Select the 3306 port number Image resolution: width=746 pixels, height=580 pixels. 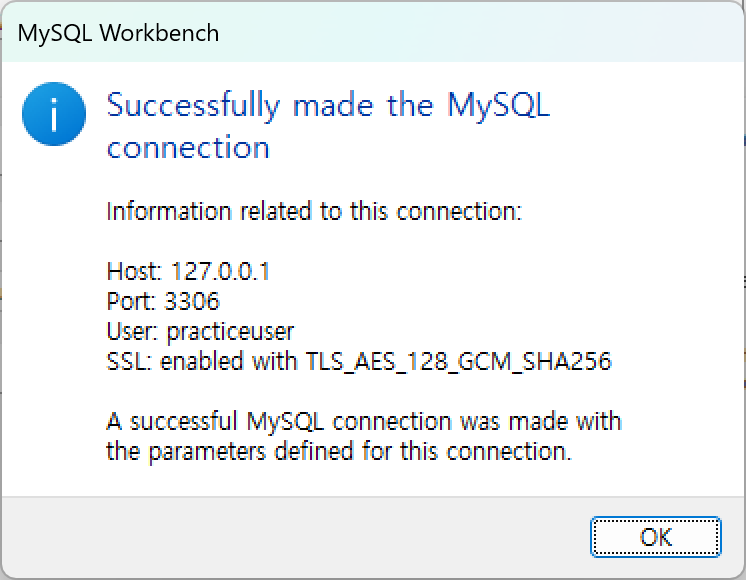click(x=192, y=301)
